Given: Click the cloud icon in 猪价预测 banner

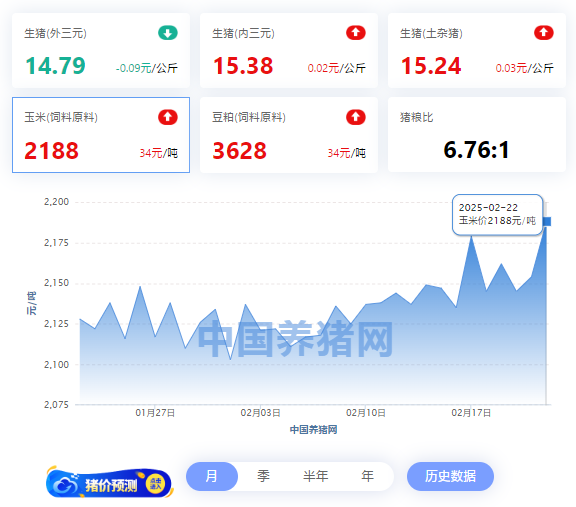Looking at the screenshot, I should tap(65, 485).
